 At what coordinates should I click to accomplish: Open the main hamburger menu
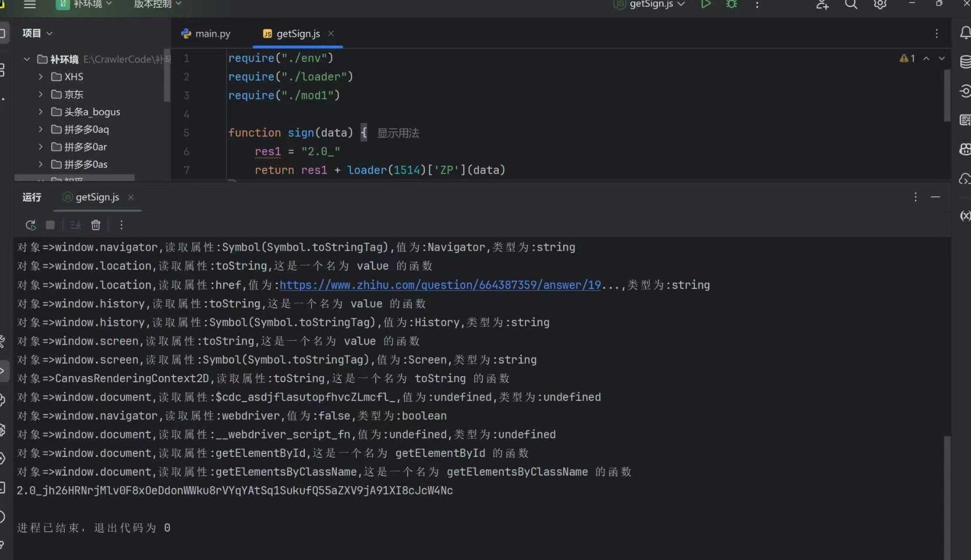[x=30, y=5]
